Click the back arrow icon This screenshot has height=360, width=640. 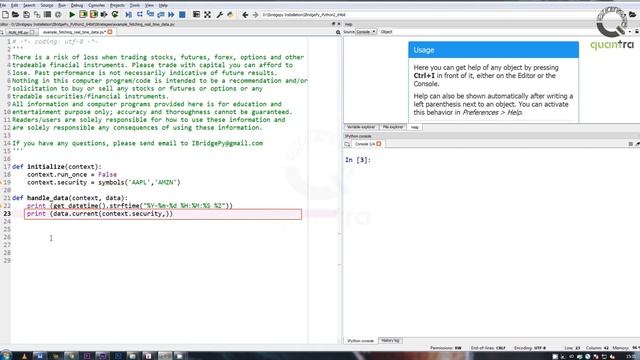(x=245, y=15)
